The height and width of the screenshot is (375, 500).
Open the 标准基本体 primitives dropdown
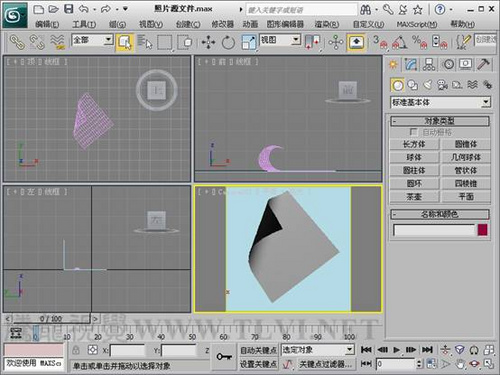point(440,102)
